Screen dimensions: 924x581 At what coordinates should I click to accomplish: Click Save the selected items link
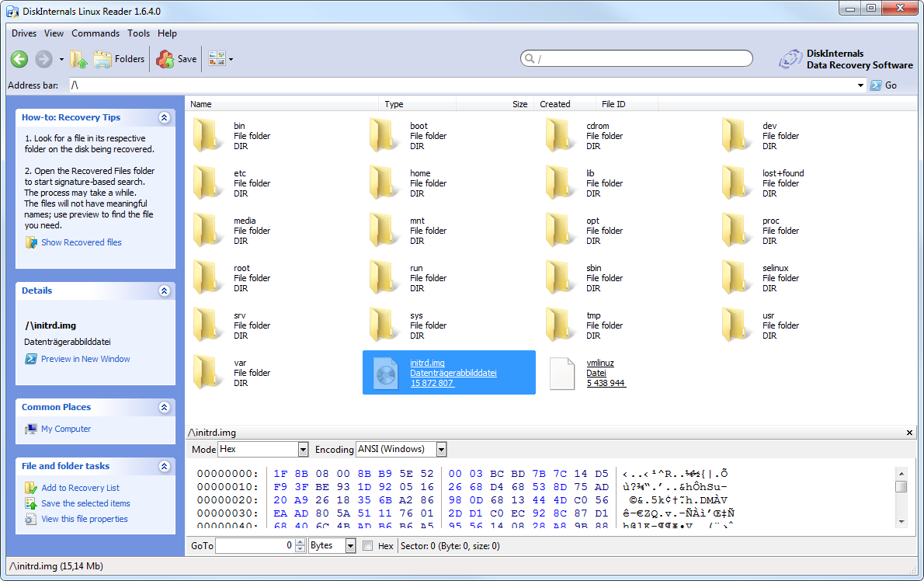tap(85, 503)
